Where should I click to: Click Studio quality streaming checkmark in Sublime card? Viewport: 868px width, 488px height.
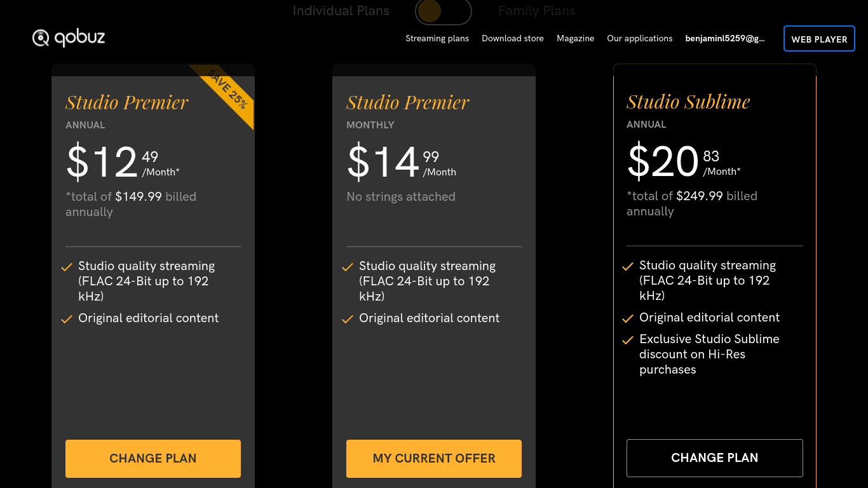click(628, 266)
